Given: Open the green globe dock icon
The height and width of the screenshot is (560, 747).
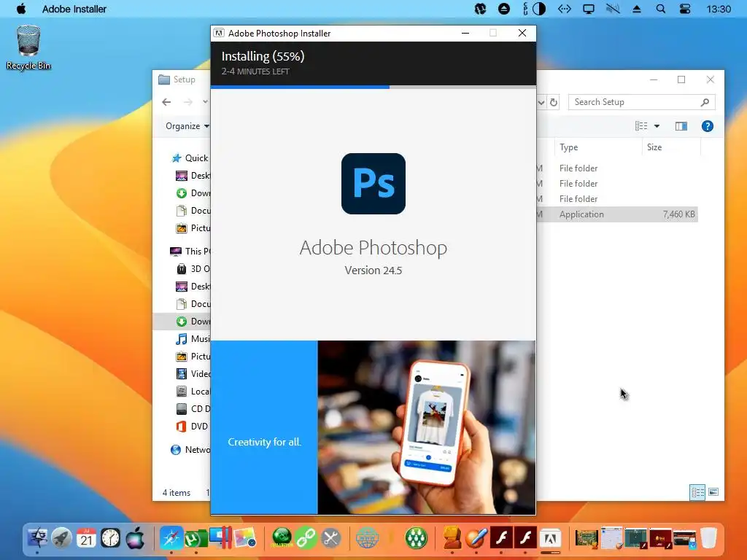Looking at the screenshot, I should coord(282,538).
